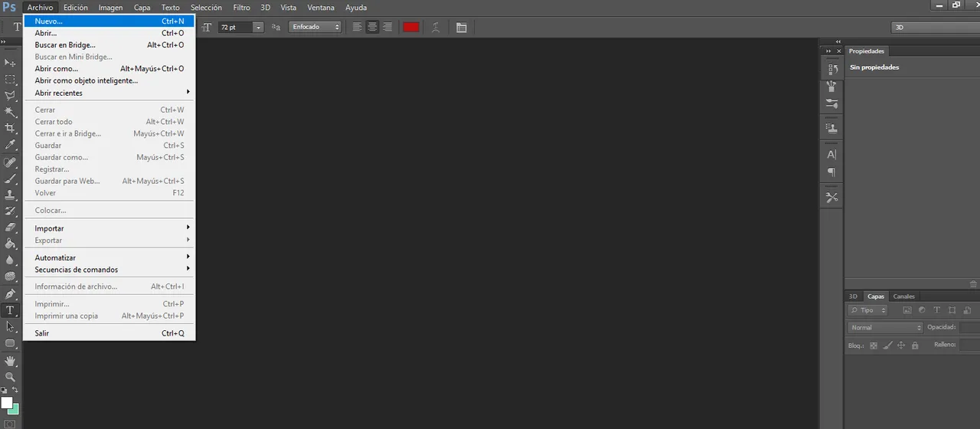Open the Edición menu
This screenshot has height=429, width=980.
pos(76,8)
